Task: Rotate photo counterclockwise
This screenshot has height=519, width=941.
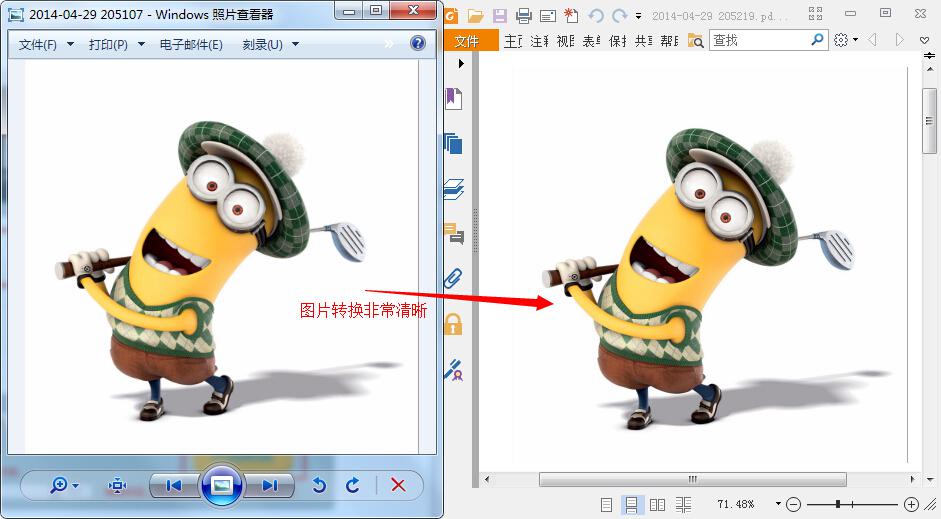Action: click(319, 485)
